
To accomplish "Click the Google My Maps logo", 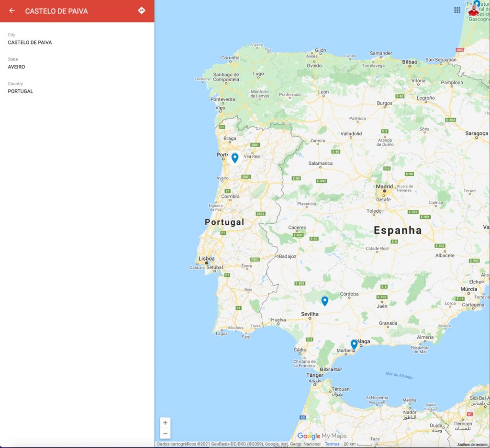I will tap(322, 436).
